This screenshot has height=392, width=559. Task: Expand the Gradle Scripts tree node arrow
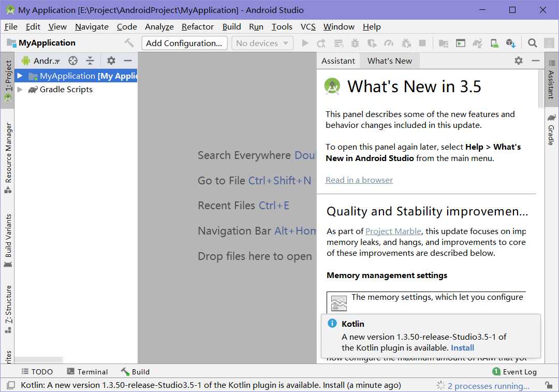pos(20,89)
